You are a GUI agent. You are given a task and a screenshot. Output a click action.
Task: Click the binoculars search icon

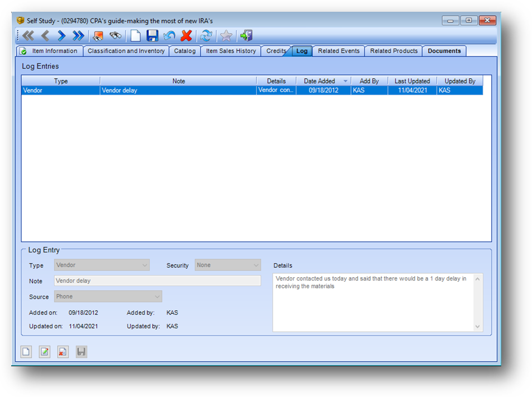(x=115, y=36)
